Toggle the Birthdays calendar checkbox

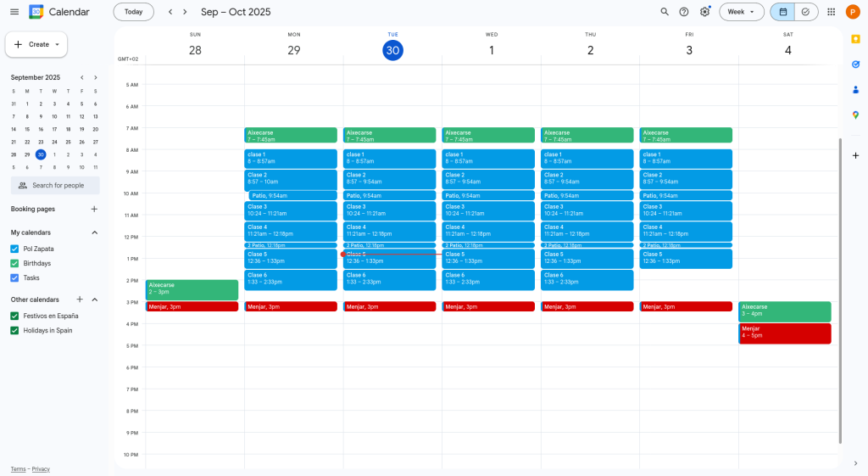point(14,263)
